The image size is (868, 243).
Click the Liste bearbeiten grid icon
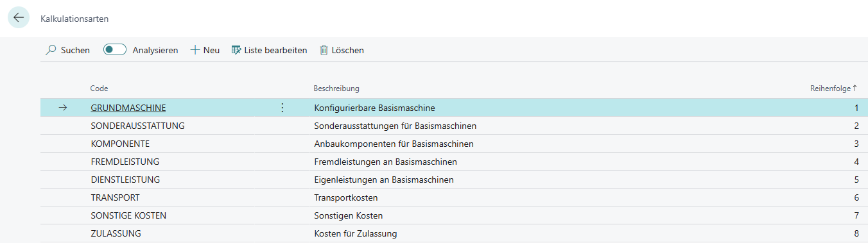236,50
